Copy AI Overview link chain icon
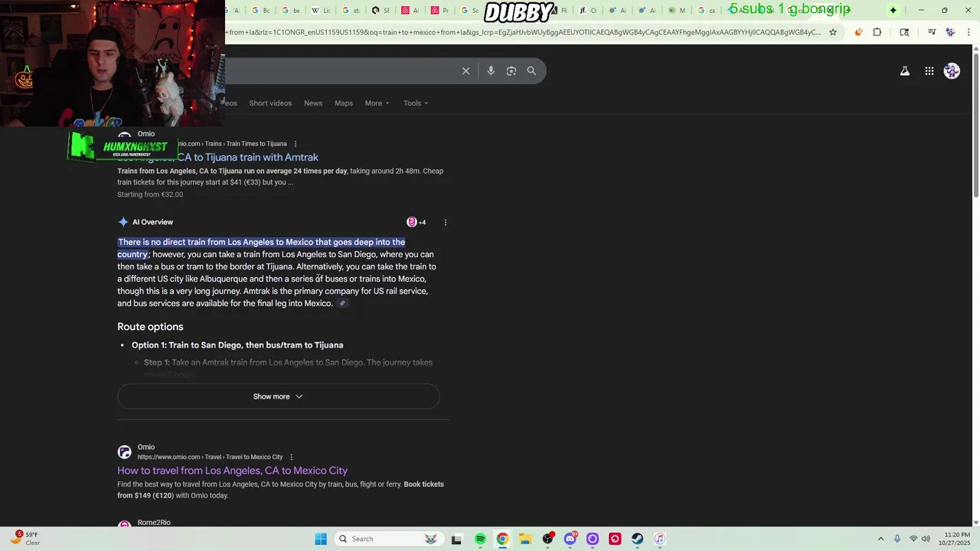 click(342, 304)
